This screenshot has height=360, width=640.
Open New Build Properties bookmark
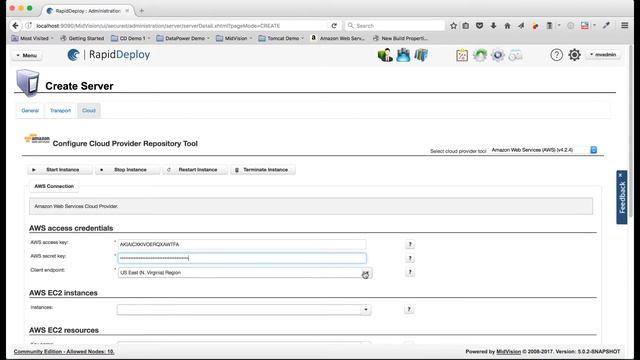tap(400, 38)
